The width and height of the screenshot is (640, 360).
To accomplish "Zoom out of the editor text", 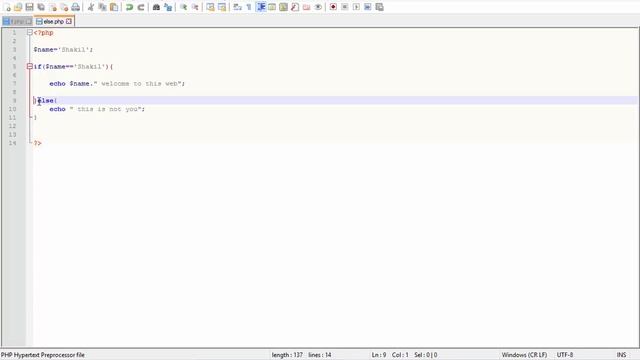I will pyautogui.click(x=195, y=7).
